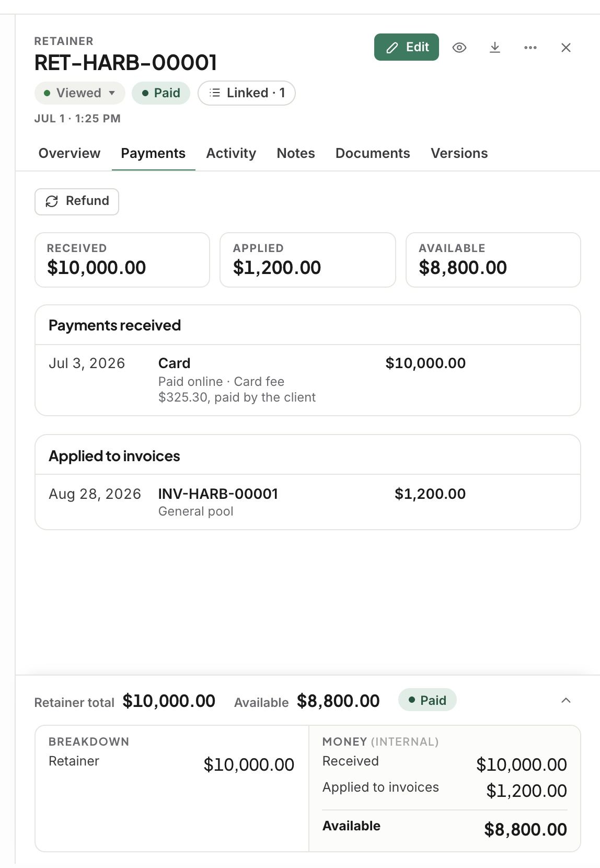
Task: Open the Jul 3, 2026 Card payment row
Action: [308, 380]
